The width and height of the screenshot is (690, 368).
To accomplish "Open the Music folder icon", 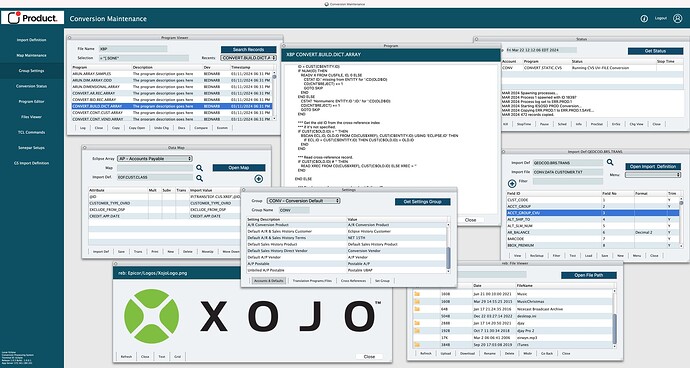I will (417, 294).
